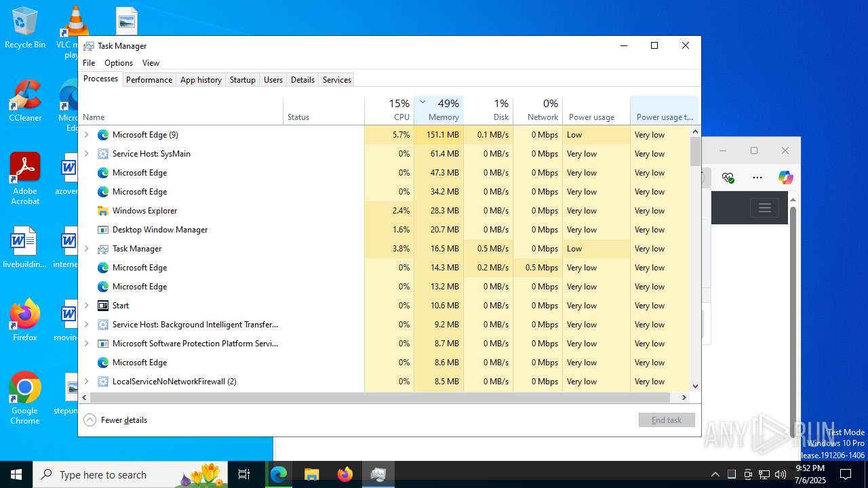Expand Microsoft Software Protection Platform row

[87, 344]
